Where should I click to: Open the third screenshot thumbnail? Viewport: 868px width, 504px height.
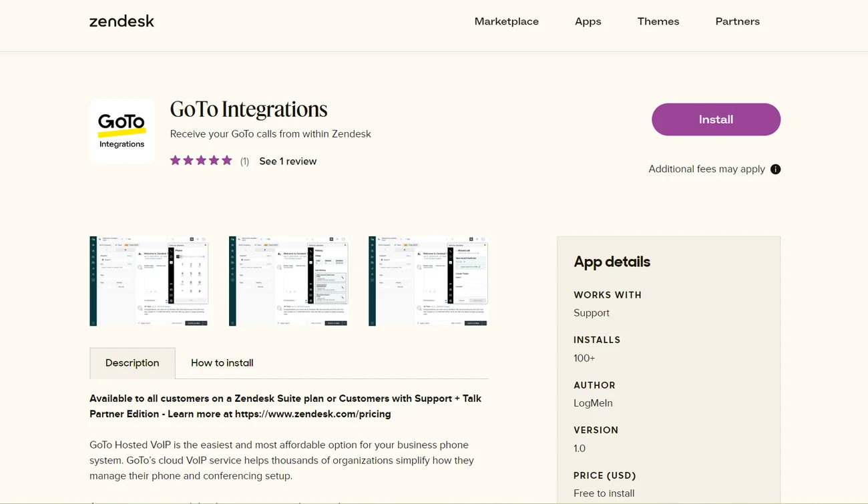point(428,281)
